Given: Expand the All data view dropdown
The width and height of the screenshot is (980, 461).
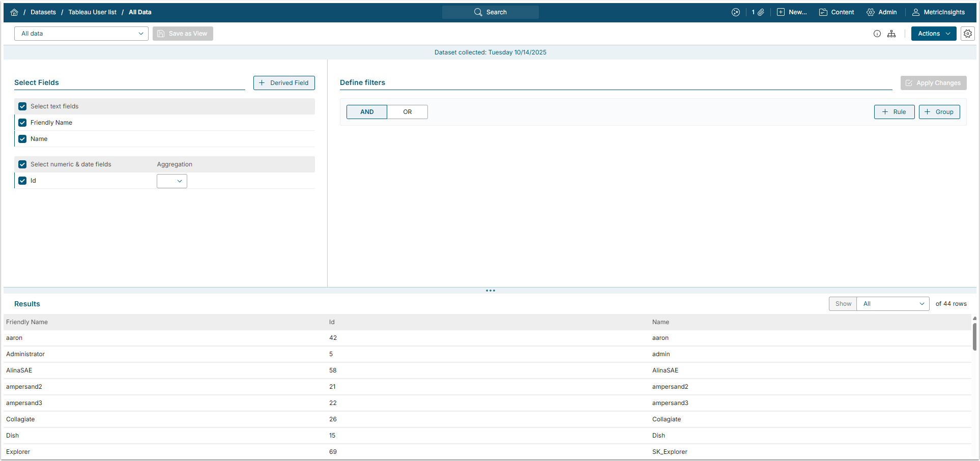Looking at the screenshot, I should pos(81,34).
